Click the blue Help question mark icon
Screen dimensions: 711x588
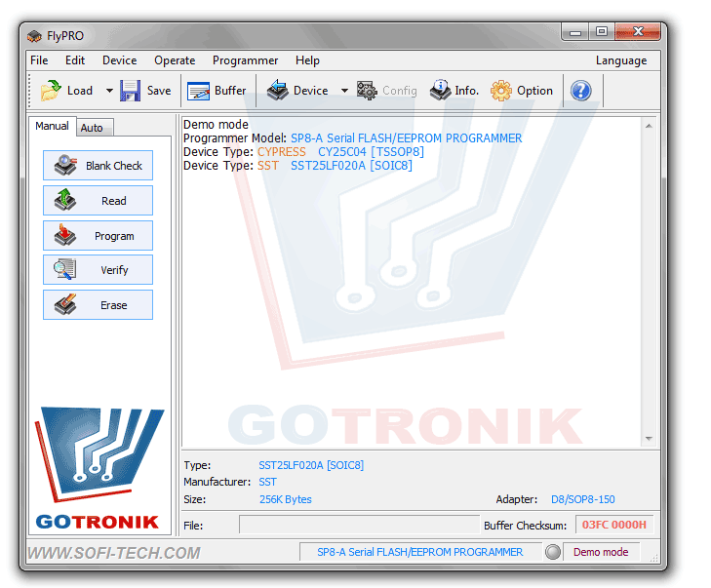tap(581, 91)
